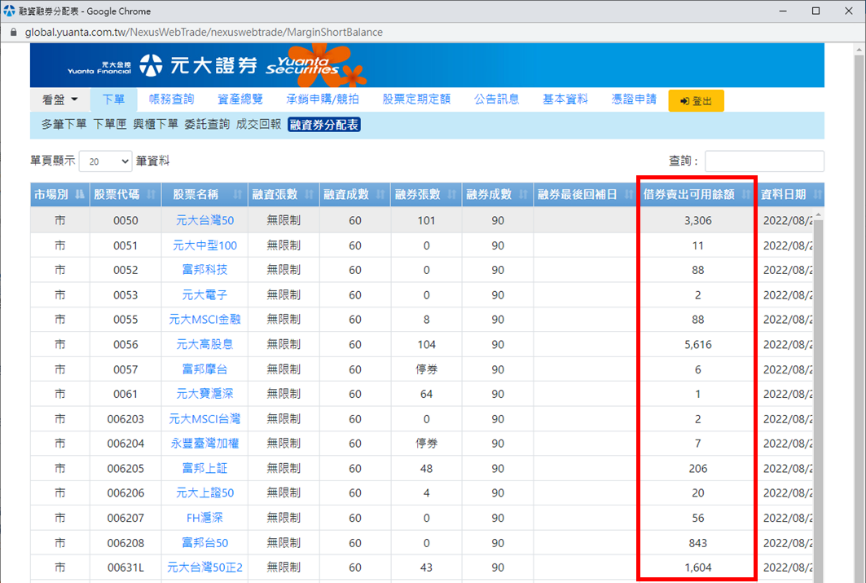866x583 pixels.
Task: Open the 帳務查詢 menu
Action: (172, 99)
